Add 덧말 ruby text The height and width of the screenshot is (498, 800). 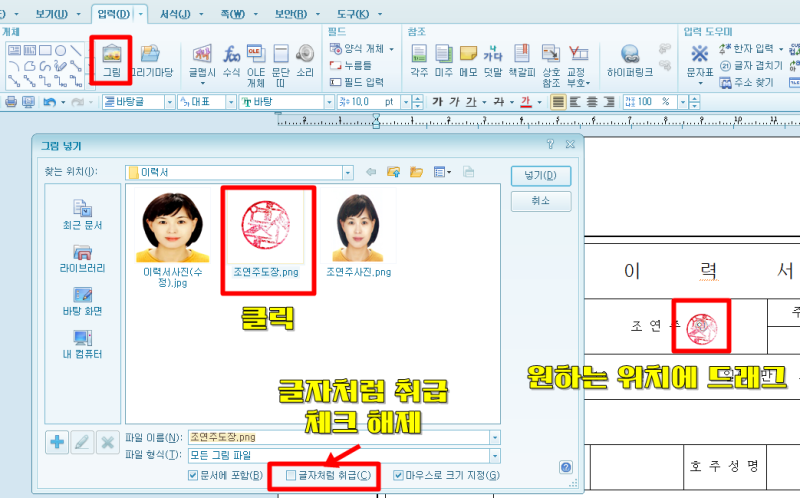[x=493, y=60]
